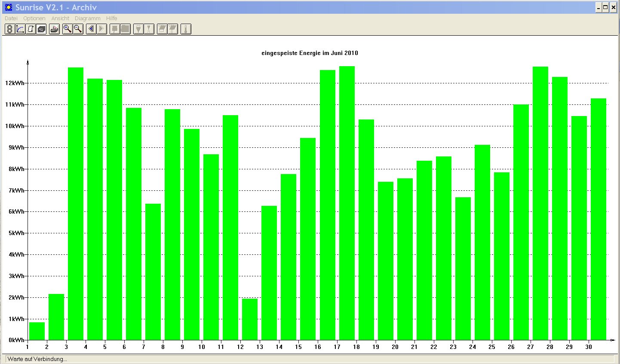
Task: Click the 6kWh y-axis label
Action: point(16,211)
